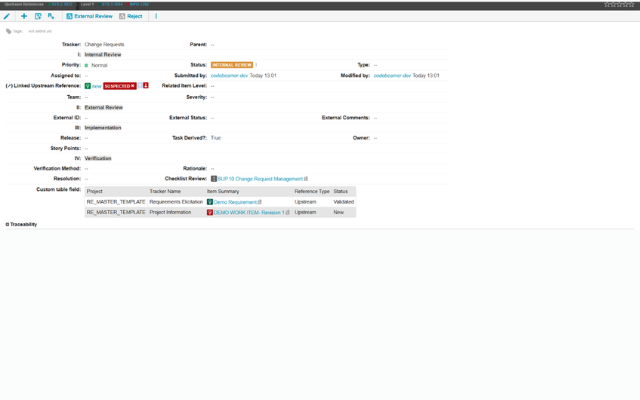
Task: Click toolbar icon left of External Review
Action: click(51, 16)
